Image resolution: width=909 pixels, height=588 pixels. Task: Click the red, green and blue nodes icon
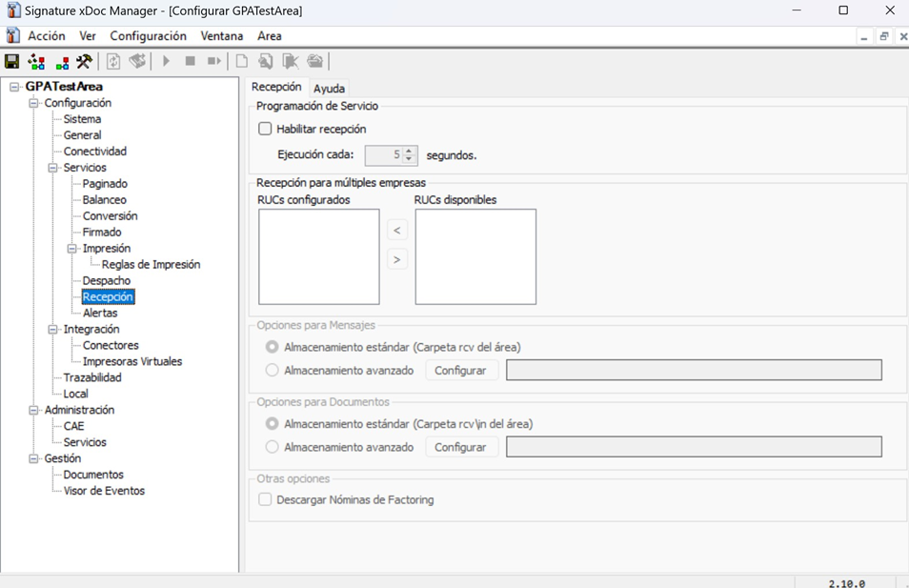tap(62, 62)
